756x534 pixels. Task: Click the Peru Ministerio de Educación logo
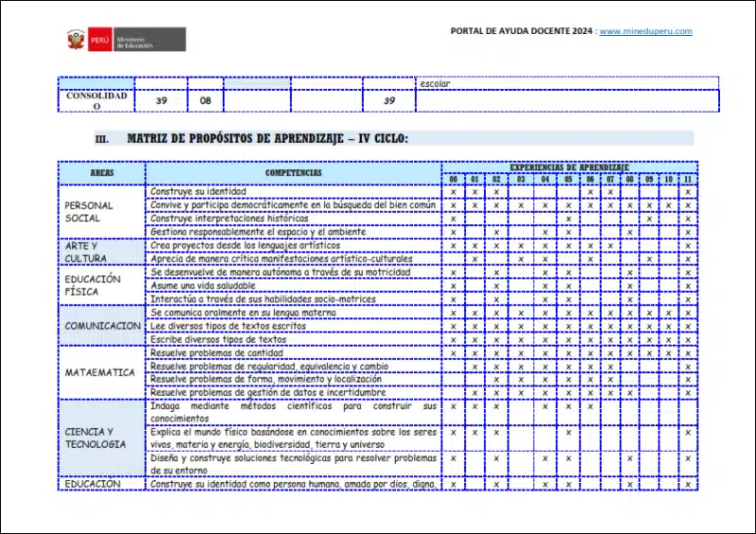pyautogui.click(x=125, y=40)
